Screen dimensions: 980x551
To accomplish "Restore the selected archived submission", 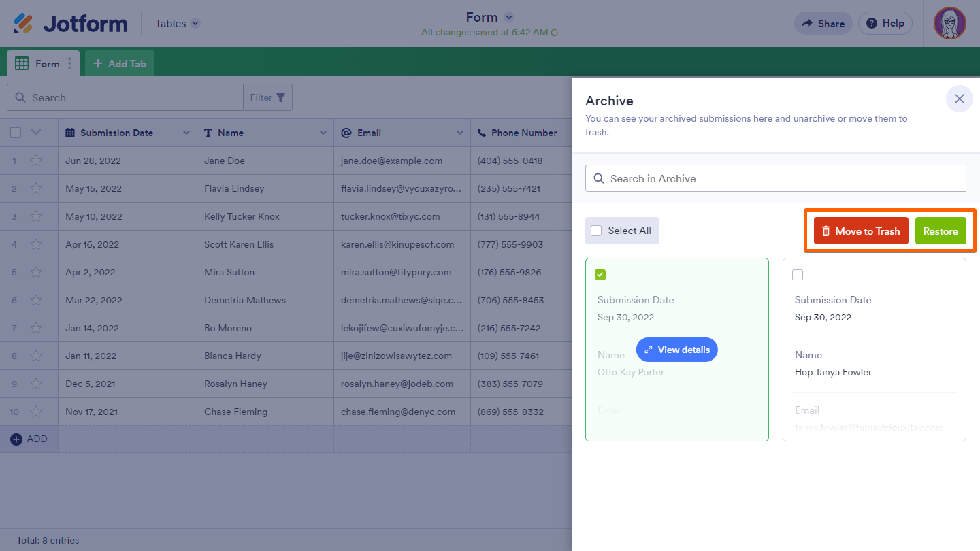I will [941, 231].
